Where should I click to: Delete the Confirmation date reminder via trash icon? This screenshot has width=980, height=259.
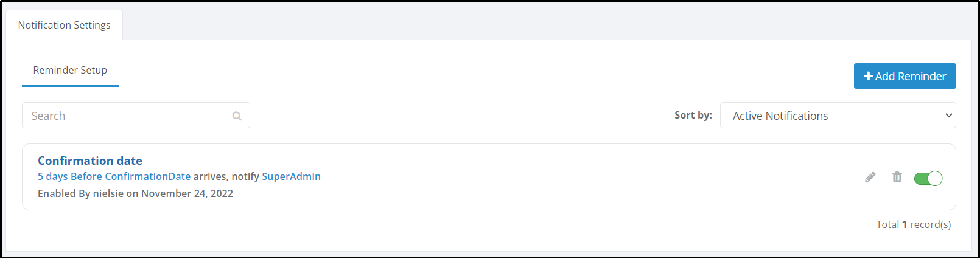(897, 177)
